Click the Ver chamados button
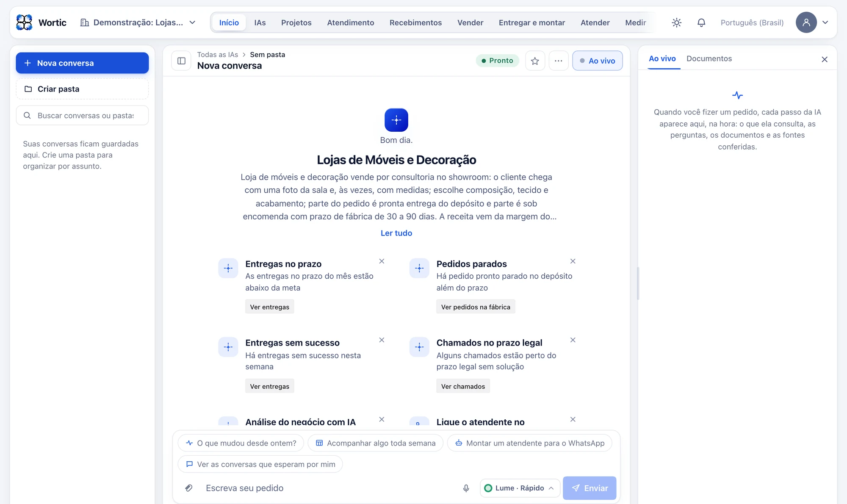The height and width of the screenshot is (504, 847). click(463, 386)
